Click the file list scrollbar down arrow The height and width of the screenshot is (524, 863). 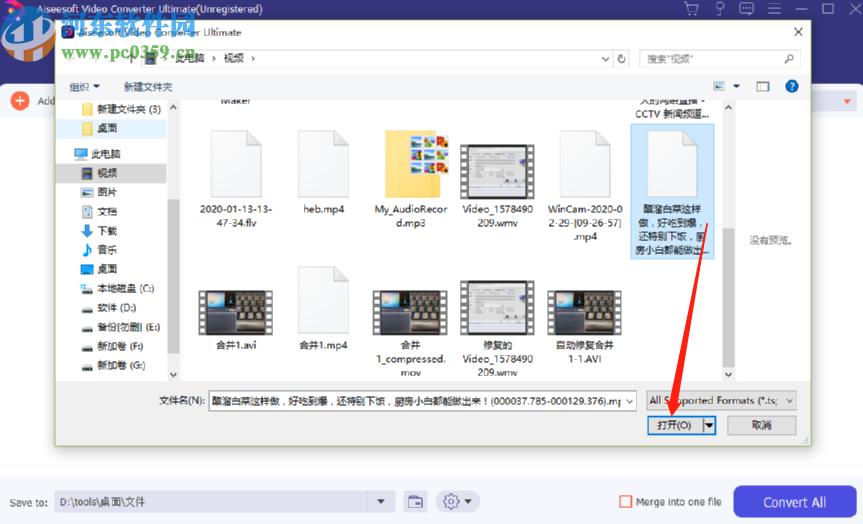point(728,374)
